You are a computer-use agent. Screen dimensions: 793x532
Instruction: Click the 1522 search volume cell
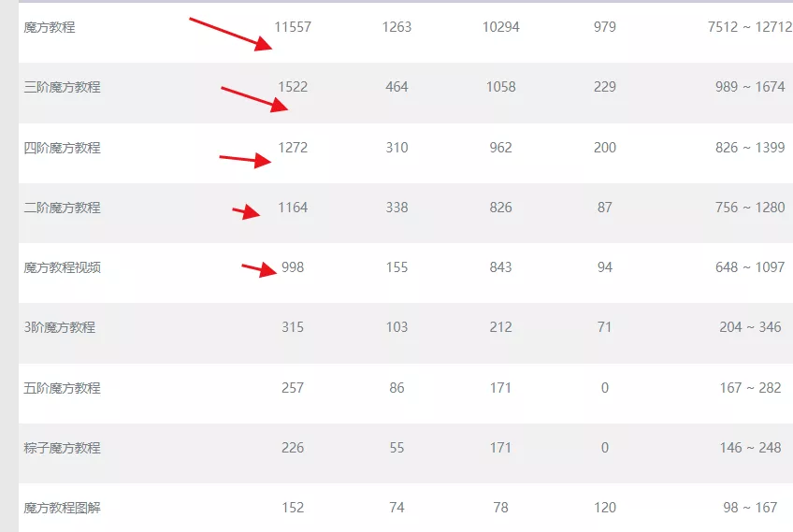point(293,87)
